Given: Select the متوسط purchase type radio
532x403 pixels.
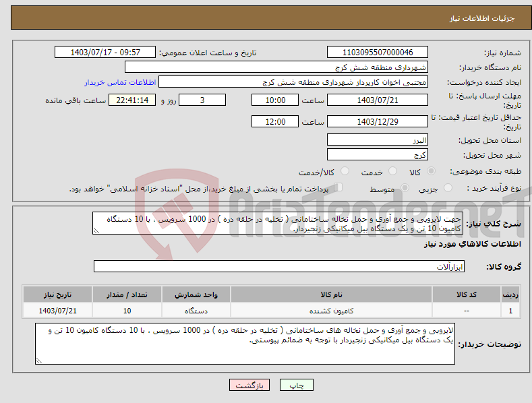Looking at the screenshot, I should 405,187.
